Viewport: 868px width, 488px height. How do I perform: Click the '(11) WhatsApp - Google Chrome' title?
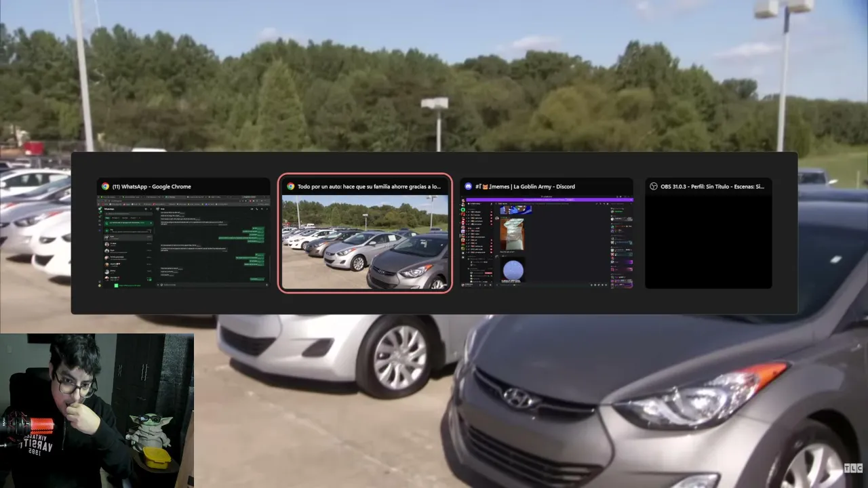pyautogui.click(x=152, y=186)
